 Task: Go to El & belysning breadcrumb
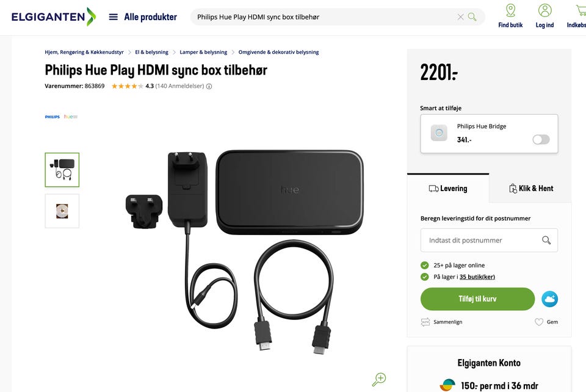(152, 53)
